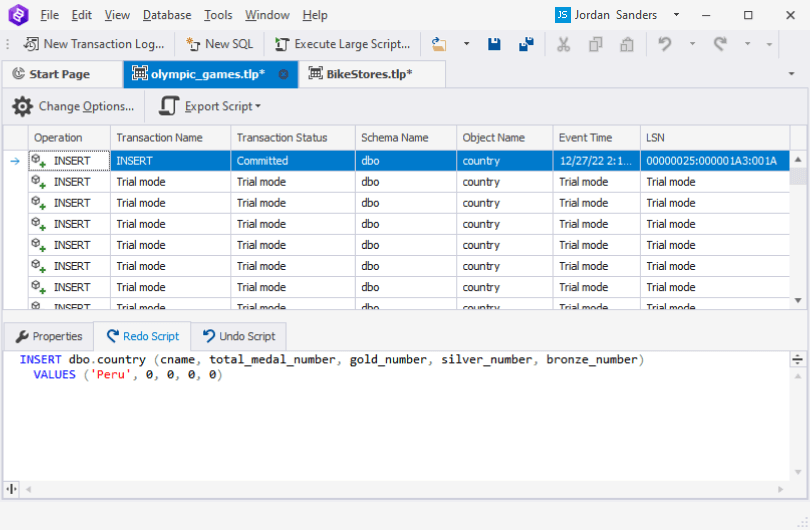Select the Committed status cell
The height and width of the screenshot is (530, 810).
(292, 161)
